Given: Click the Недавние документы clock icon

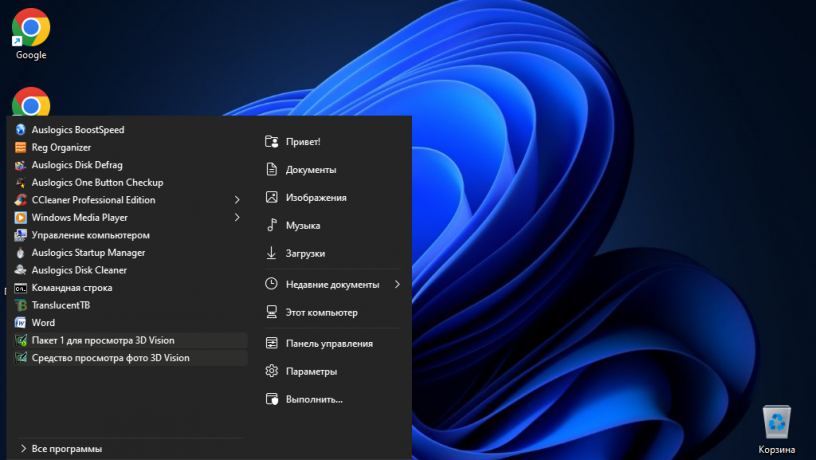Looking at the screenshot, I should coord(272,284).
